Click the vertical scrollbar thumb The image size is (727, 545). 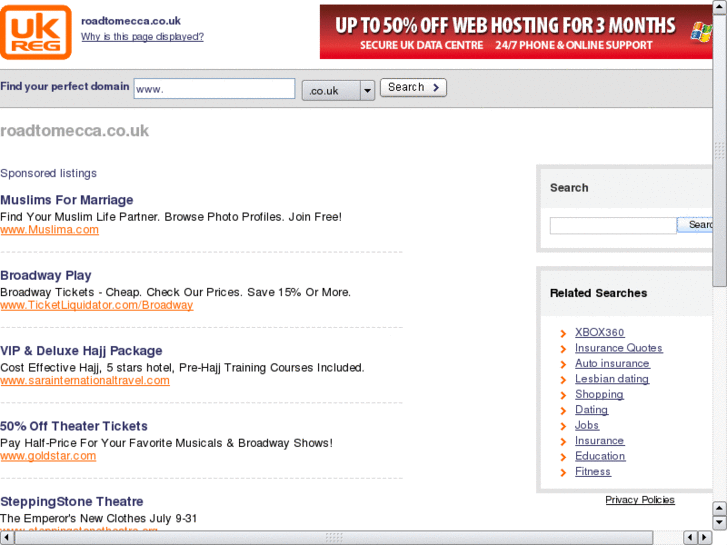pyautogui.click(x=720, y=151)
